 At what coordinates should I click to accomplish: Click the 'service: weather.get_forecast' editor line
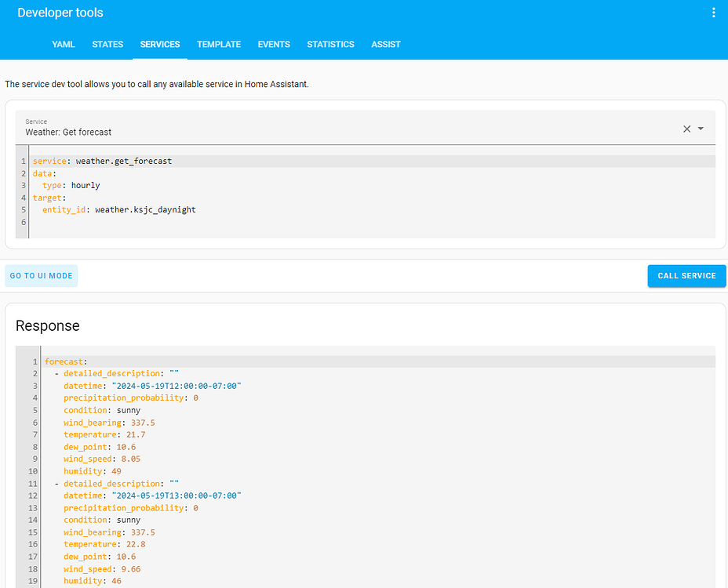[102, 162]
